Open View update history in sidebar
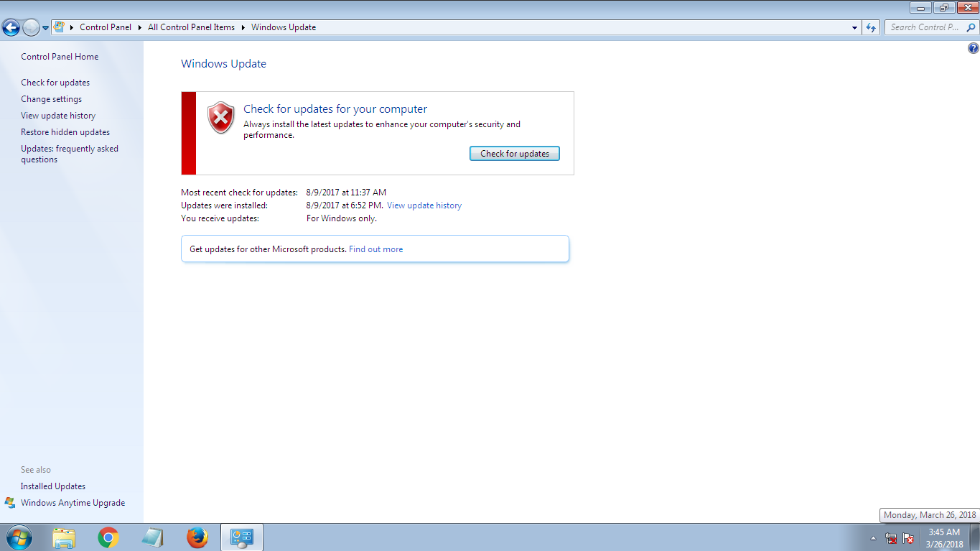This screenshot has width=980, height=551. tap(58, 116)
